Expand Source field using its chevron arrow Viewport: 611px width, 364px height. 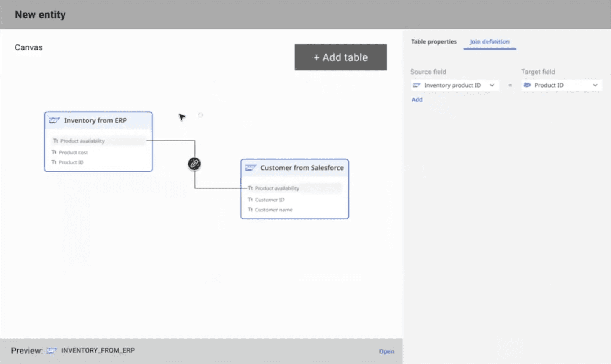(x=492, y=85)
